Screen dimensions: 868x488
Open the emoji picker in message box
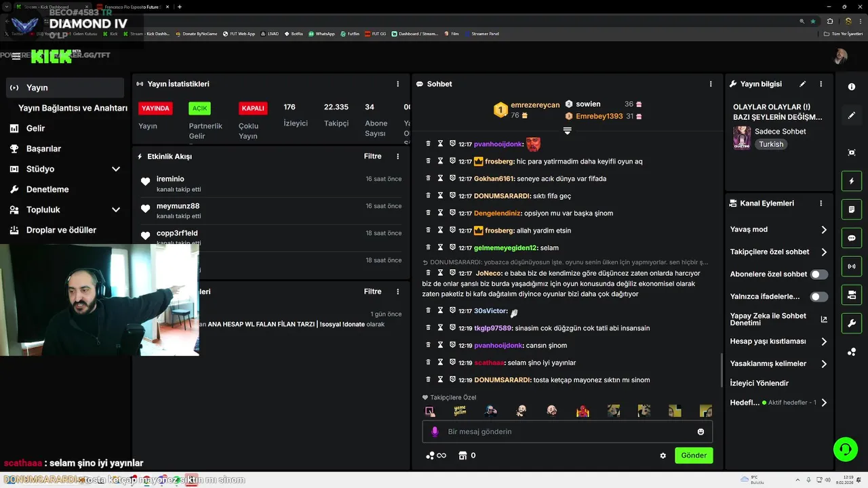click(x=701, y=432)
